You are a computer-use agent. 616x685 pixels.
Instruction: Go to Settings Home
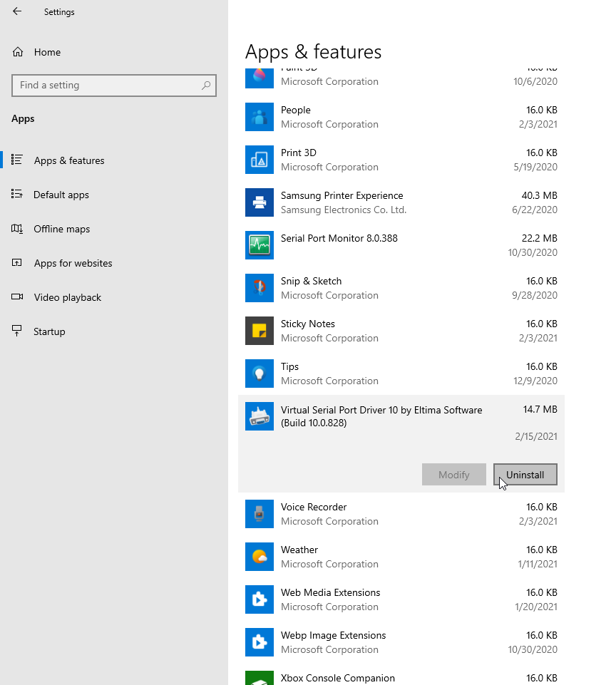tap(48, 52)
